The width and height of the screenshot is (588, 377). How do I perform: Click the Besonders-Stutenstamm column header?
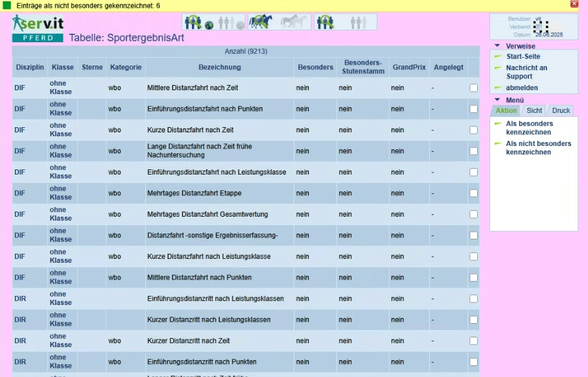363,67
